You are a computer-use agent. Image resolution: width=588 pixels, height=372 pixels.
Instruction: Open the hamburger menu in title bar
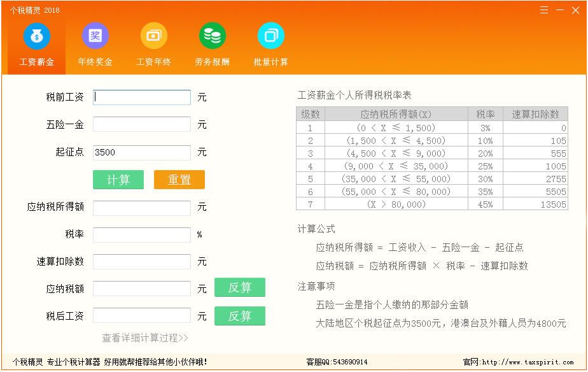543,10
